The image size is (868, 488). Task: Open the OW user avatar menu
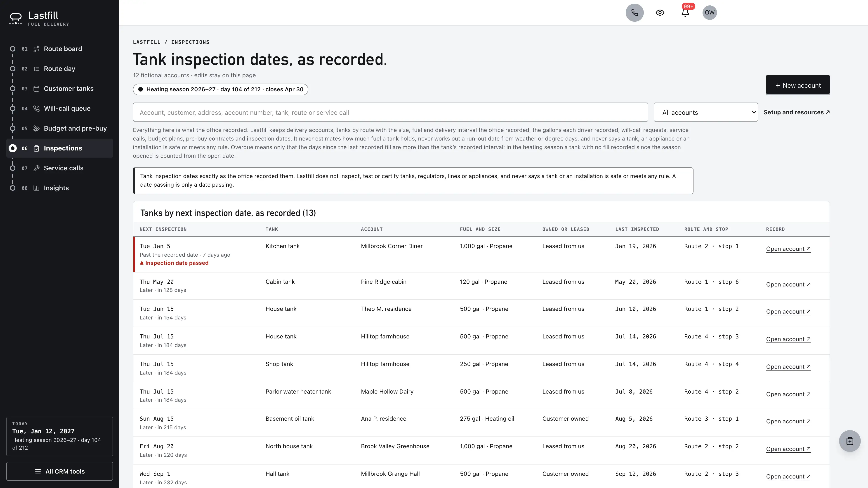tap(709, 12)
